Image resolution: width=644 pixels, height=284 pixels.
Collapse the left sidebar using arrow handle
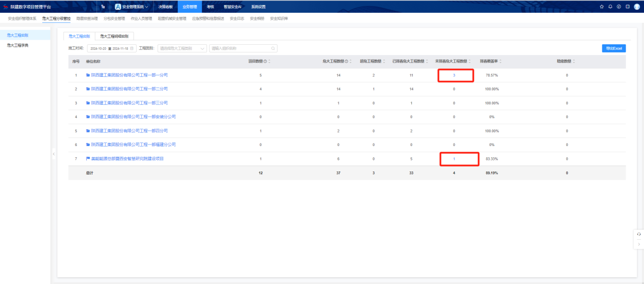pos(54,154)
